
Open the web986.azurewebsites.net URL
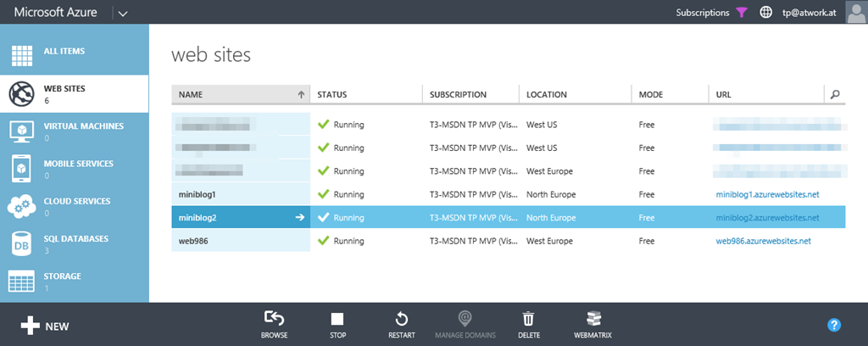pyautogui.click(x=763, y=241)
